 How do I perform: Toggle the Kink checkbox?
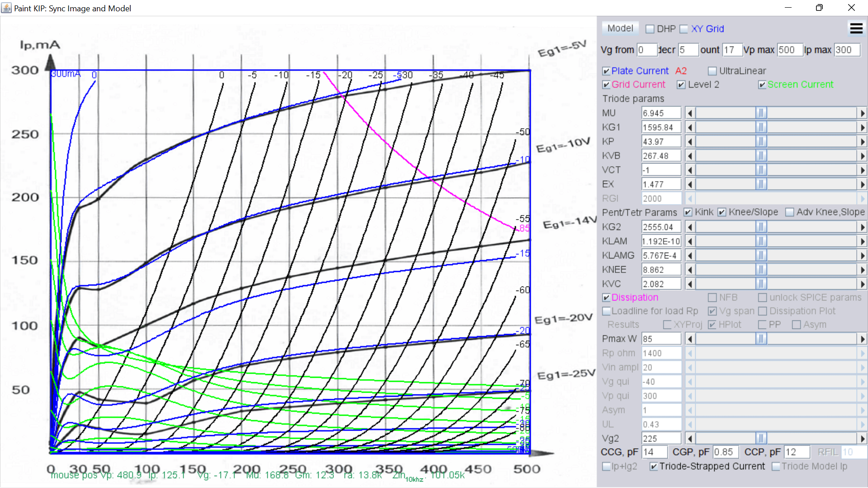pos(688,212)
